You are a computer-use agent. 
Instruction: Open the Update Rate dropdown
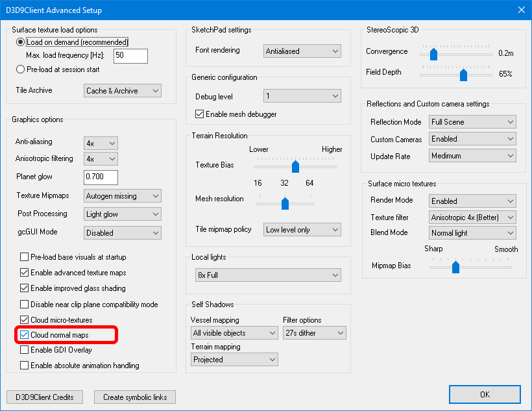pyautogui.click(x=472, y=156)
